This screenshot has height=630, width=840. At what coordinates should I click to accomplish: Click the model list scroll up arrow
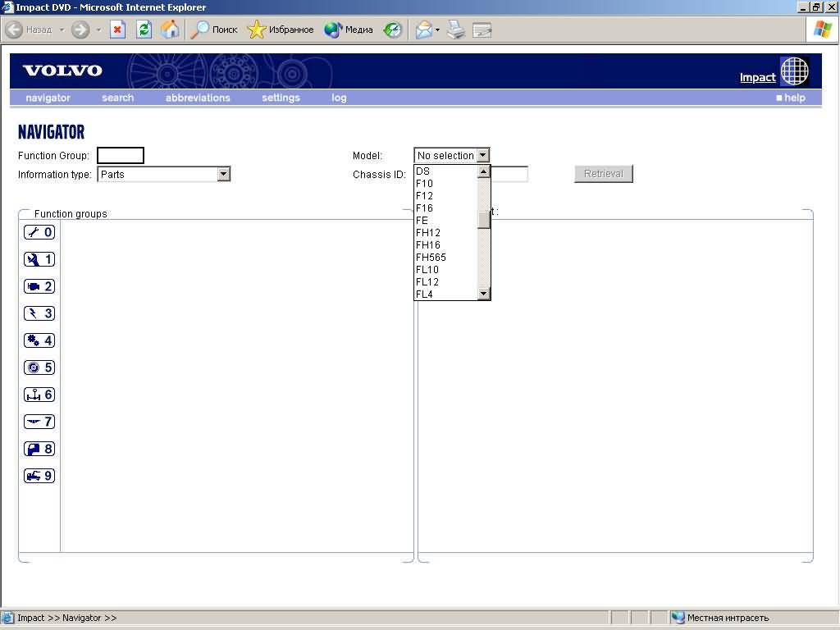[483, 171]
